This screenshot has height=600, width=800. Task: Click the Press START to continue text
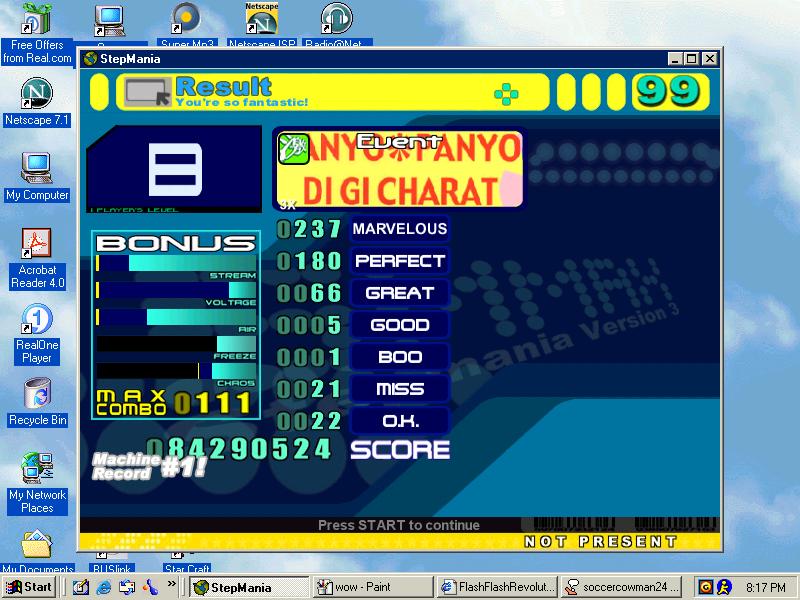click(398, 525)
